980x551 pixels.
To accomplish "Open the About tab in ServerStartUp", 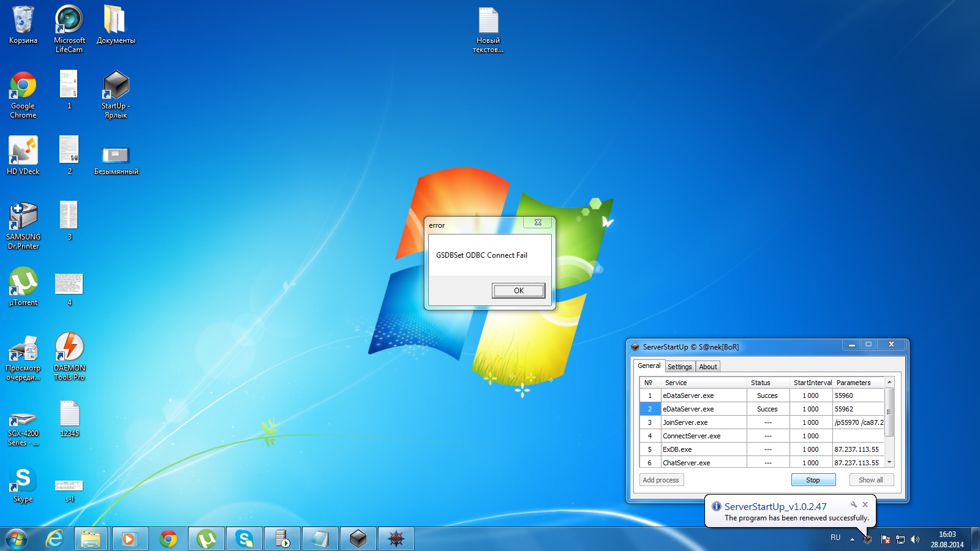I will point(708,367).
